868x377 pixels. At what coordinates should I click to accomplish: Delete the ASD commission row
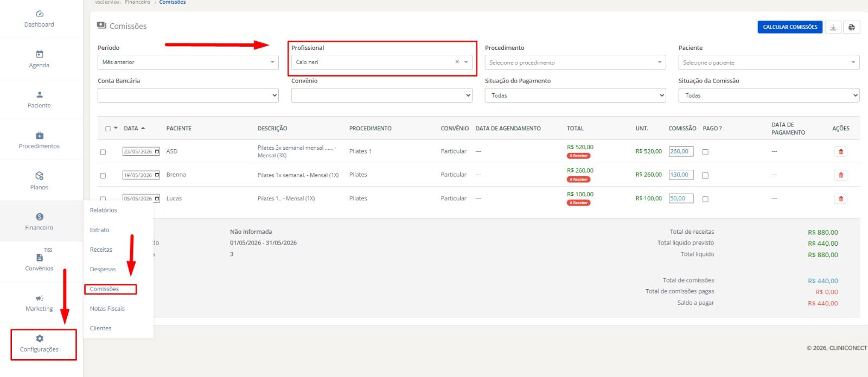click(841, 152)
